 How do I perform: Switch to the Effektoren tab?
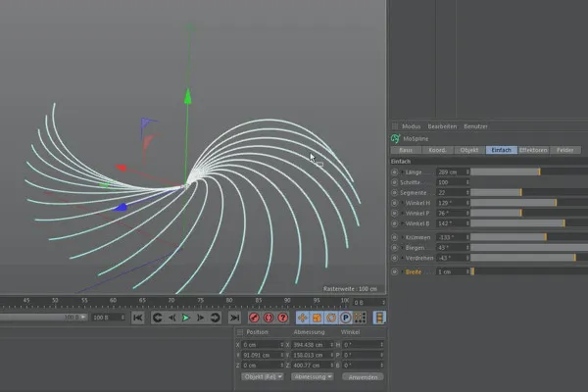click(x=533, y=150)
